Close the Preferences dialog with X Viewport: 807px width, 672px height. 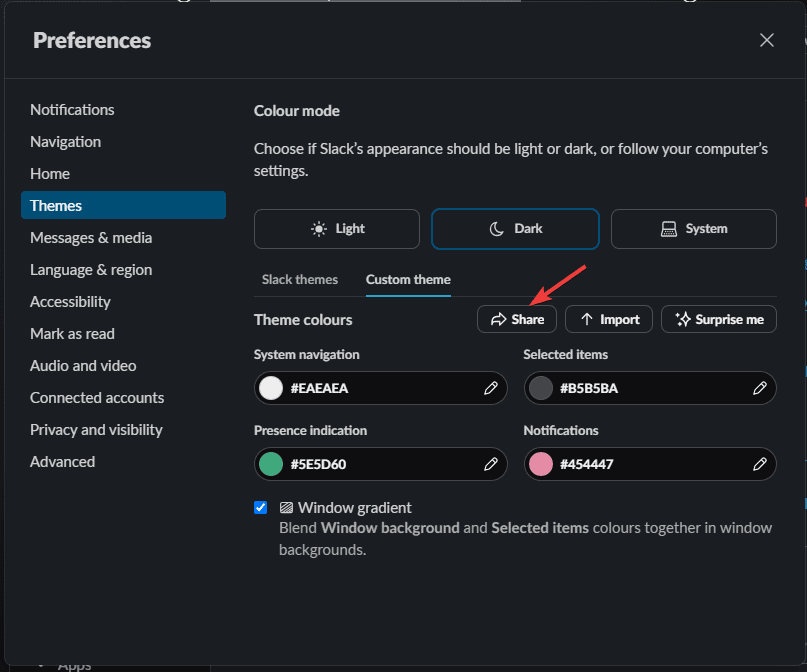point(767,40)
